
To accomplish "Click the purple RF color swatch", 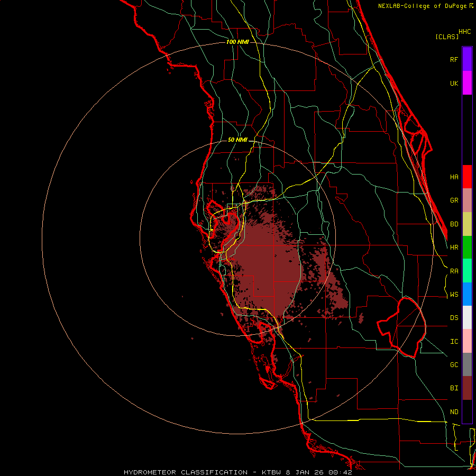I will click(467, 59).
